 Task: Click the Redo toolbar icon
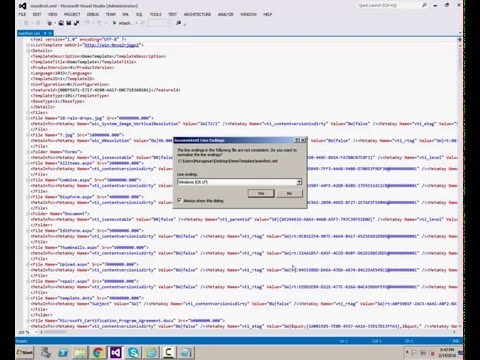[99, 23]
